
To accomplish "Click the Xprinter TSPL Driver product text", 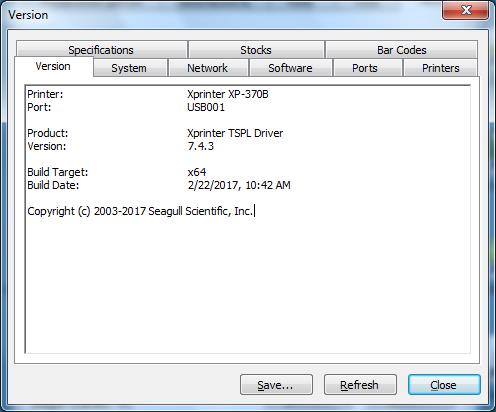I will pos(235,133).
